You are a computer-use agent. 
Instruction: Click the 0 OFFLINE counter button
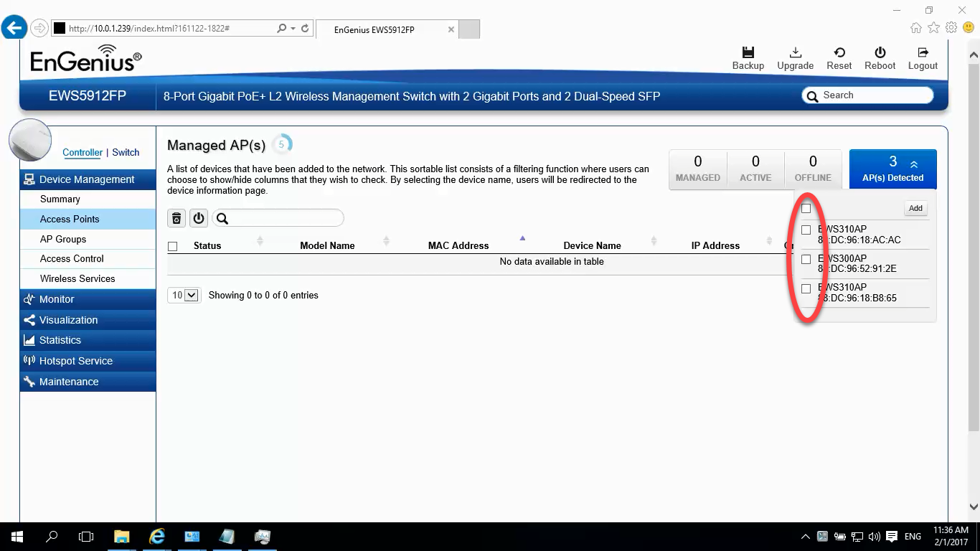[813, 169]
